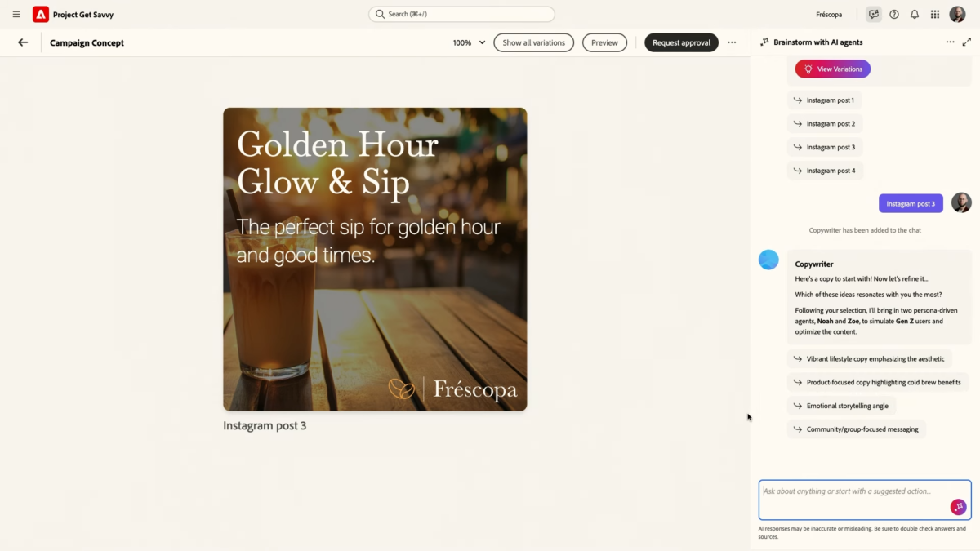The height and width of the screenshot is (551, 980).
Task: Click the Request approval button
Action: pos(681,42)
